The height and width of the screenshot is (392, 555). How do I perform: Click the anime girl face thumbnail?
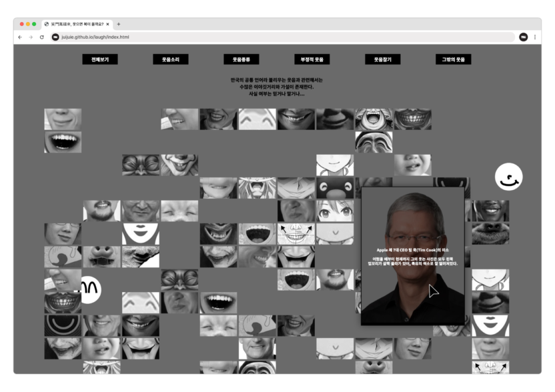click(x=335, y=211)
